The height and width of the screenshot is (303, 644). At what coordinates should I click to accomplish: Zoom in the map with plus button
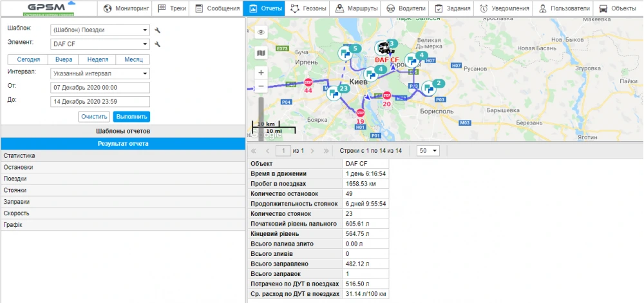pyautogui.click(x=261, y=73)
